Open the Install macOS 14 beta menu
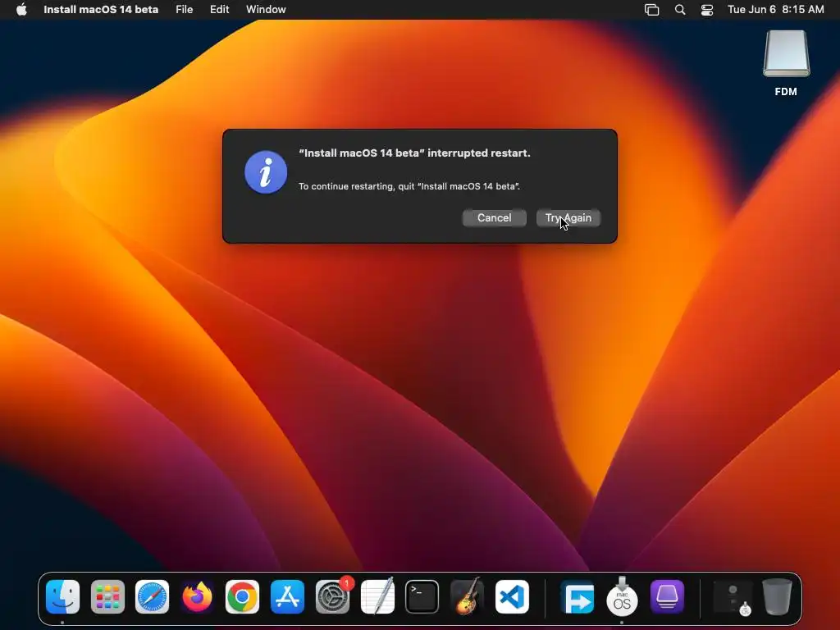This screenshot has height=630, width=840. (x=101, y=10)
